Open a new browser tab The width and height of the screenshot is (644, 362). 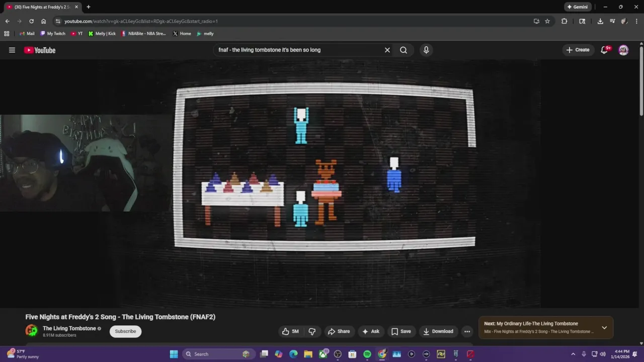pos(89,7)
